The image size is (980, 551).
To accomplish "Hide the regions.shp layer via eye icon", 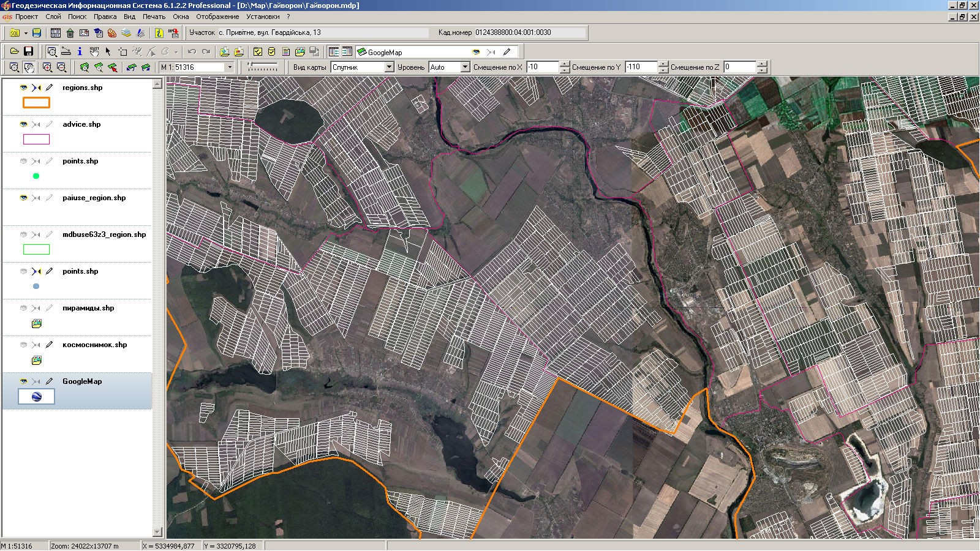I will (x=23, y=88).
